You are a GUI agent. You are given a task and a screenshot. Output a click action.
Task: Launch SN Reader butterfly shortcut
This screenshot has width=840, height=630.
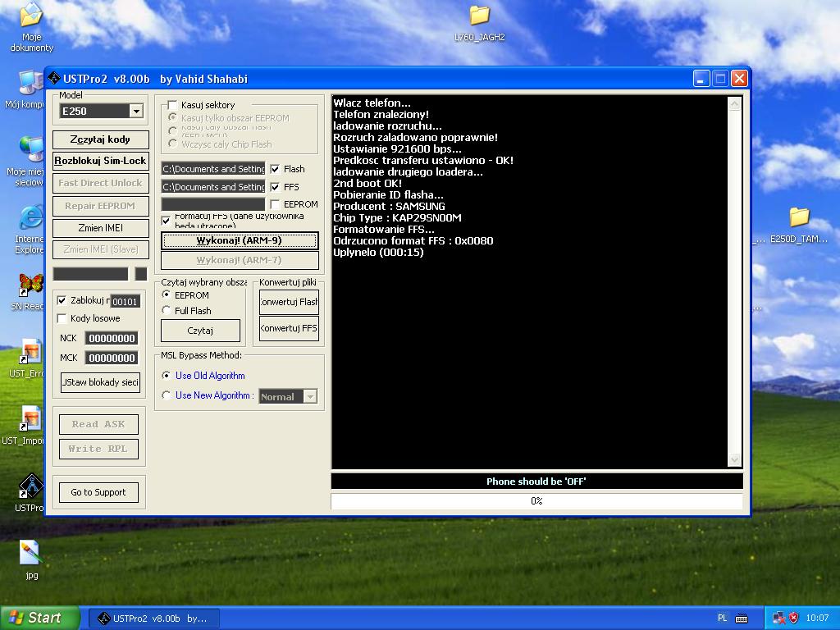pyautogui.click(x=29, y=292)
